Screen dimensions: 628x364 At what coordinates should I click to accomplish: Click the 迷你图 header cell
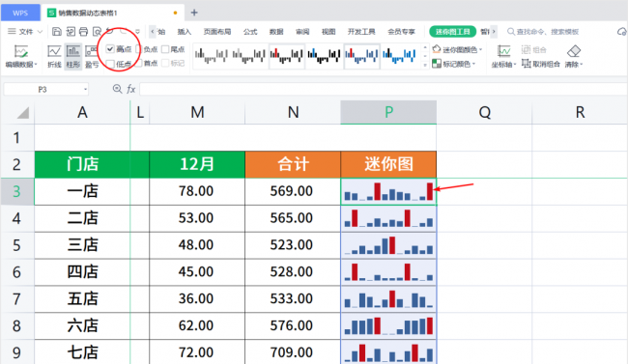(388, 164)
